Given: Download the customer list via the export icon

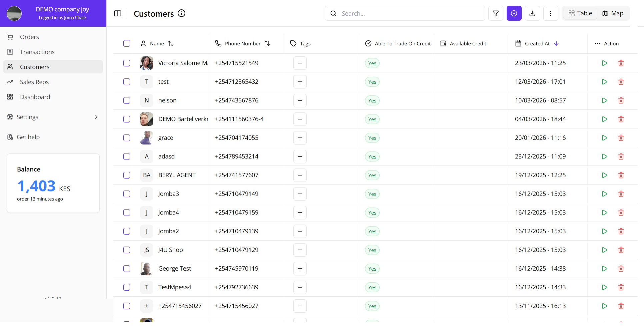Looking at the screenshot, I should [532, 13].
